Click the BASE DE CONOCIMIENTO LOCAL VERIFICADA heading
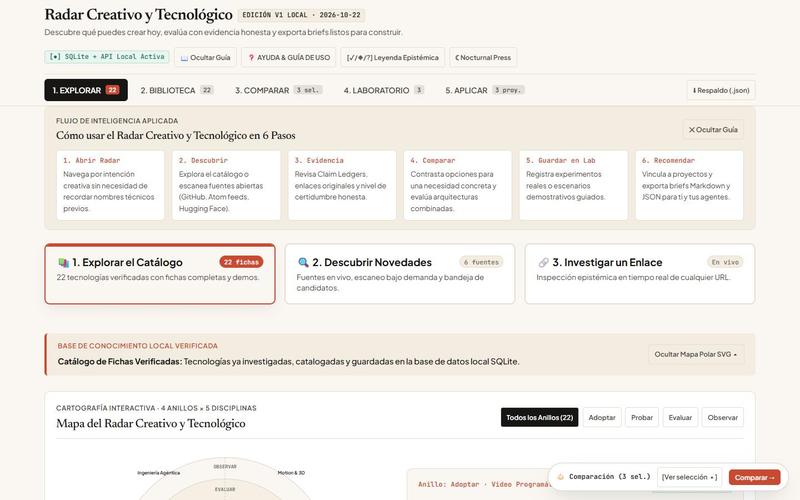The image size is (800, 500). 138,345
